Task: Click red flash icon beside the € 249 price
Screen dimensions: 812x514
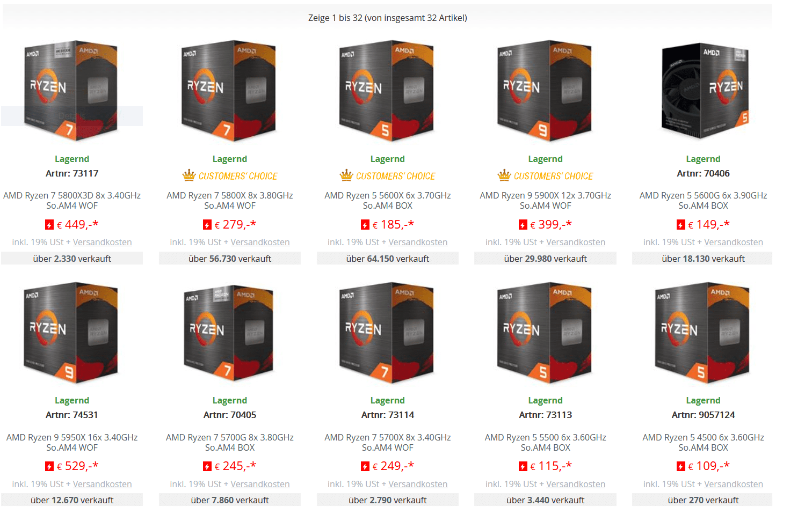Action: tap(365, 466)
